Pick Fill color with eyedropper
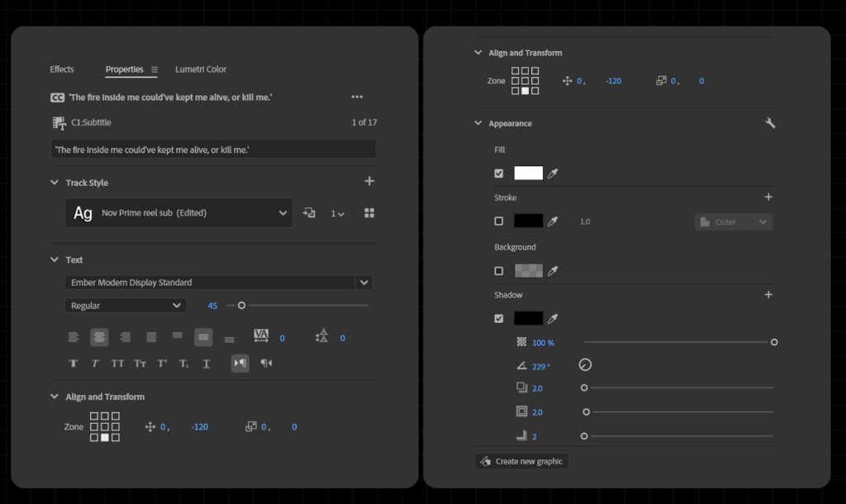This screenshot has height=504, width=846. point(553,174)
